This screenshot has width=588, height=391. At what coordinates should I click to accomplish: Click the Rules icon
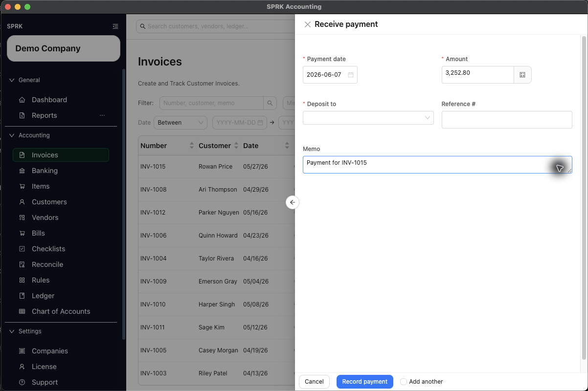(22, 280)
